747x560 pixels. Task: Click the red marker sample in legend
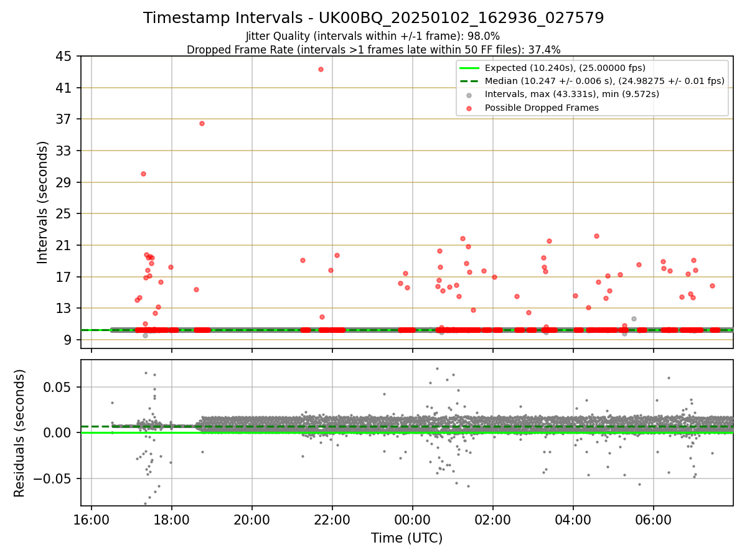coord(469,108)
